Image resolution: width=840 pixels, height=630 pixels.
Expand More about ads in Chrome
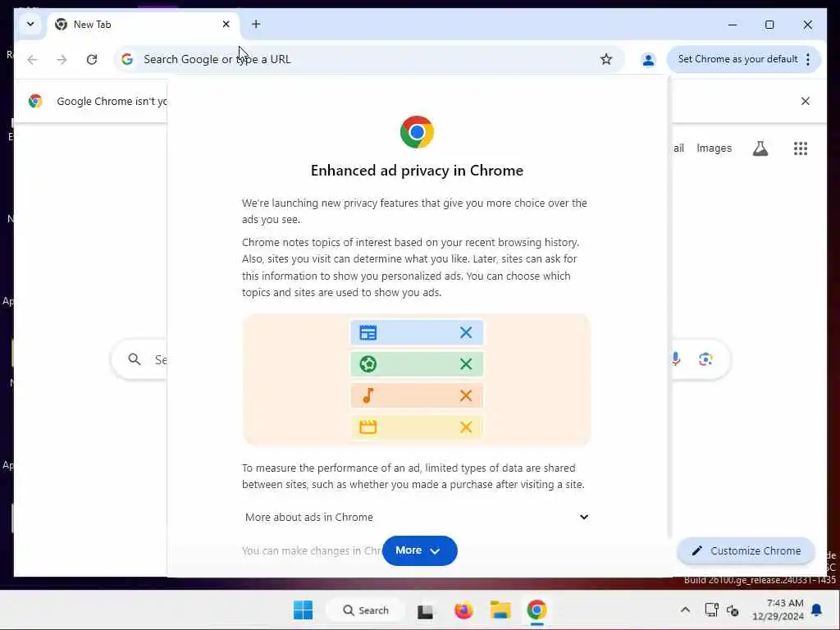pos(417,517)
